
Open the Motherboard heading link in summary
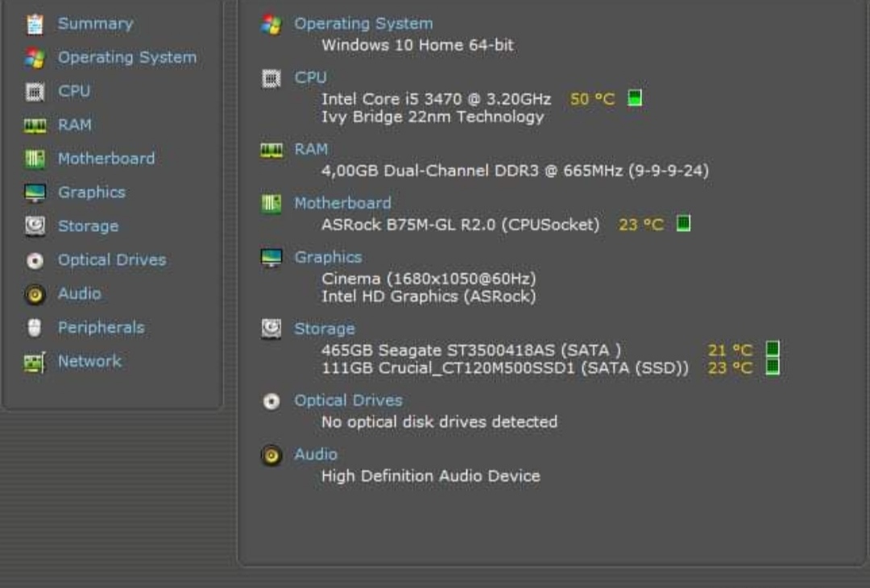point(342,203)
